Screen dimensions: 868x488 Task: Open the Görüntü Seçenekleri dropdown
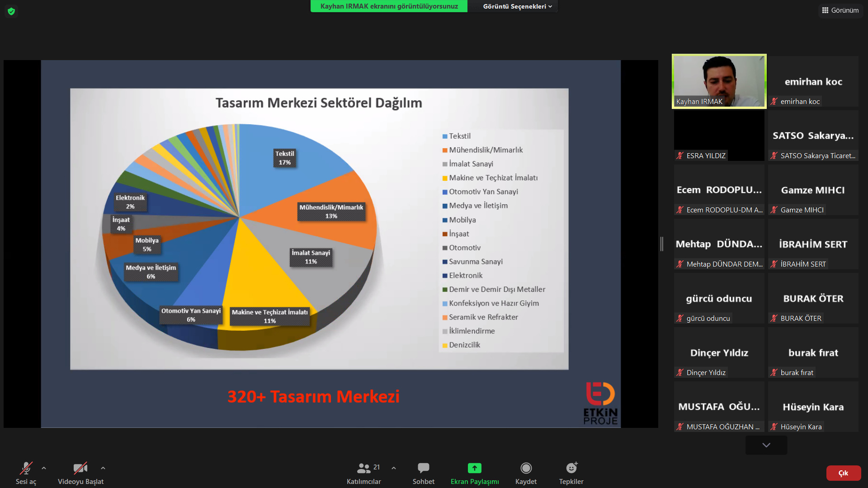click(517, 6)
